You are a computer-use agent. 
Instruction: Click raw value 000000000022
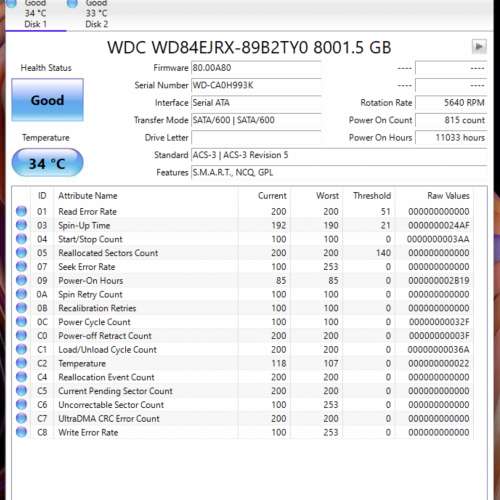[x=439, y=363]
